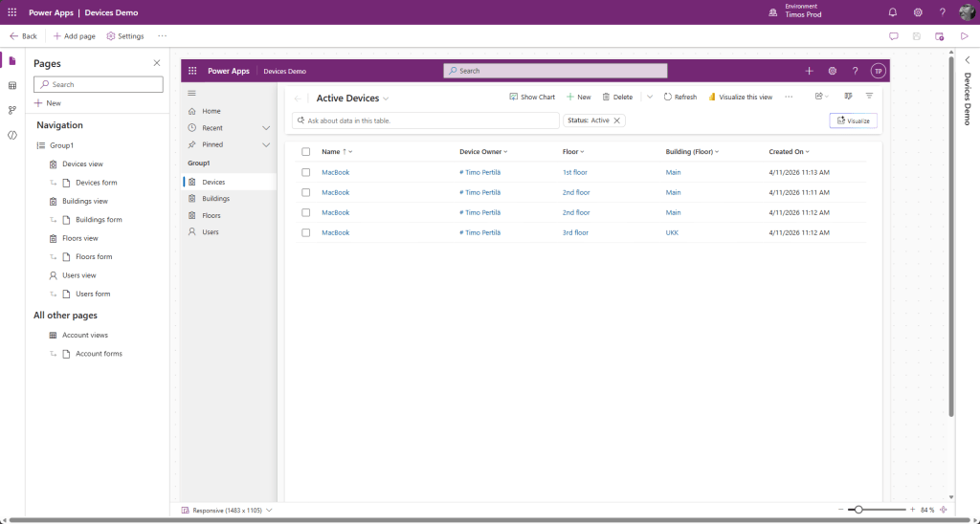Click the notifications bell icon
Image resolution: width=980 pixels, height=524 pixels.
pos(893,12)
